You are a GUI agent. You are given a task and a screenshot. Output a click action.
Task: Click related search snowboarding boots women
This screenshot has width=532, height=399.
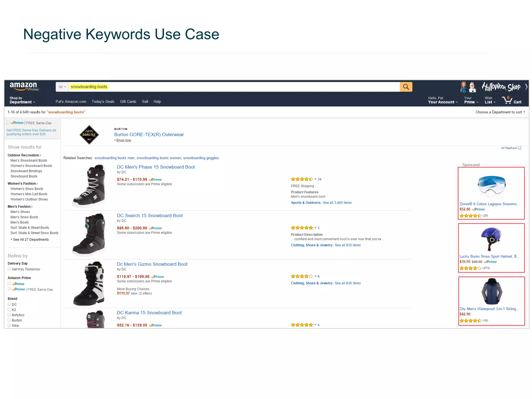159,158
